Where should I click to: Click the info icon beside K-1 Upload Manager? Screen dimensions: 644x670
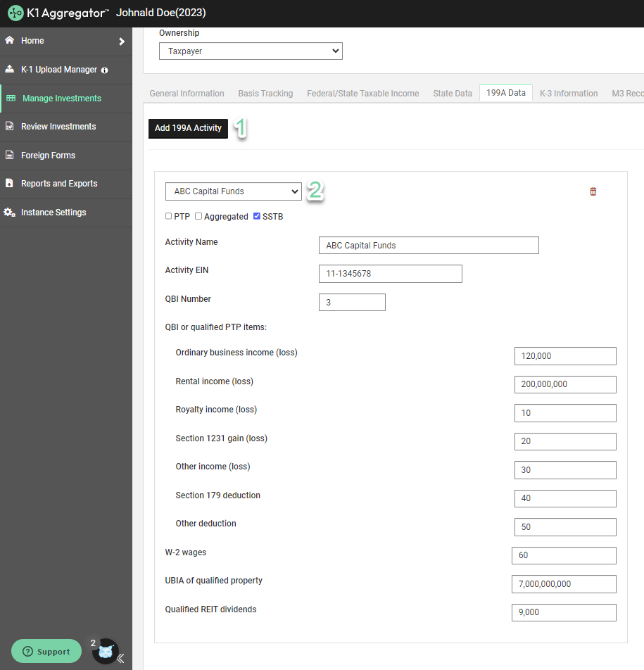[x=104, y=70]
